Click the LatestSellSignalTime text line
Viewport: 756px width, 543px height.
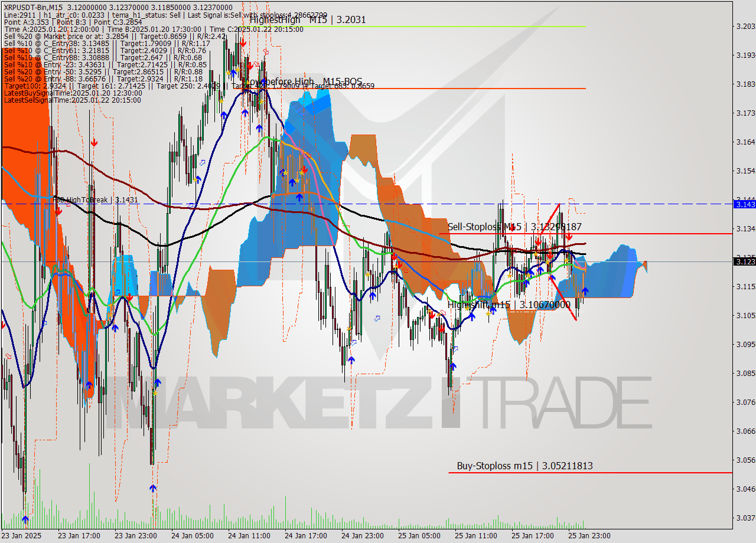[x=72, y=100]
